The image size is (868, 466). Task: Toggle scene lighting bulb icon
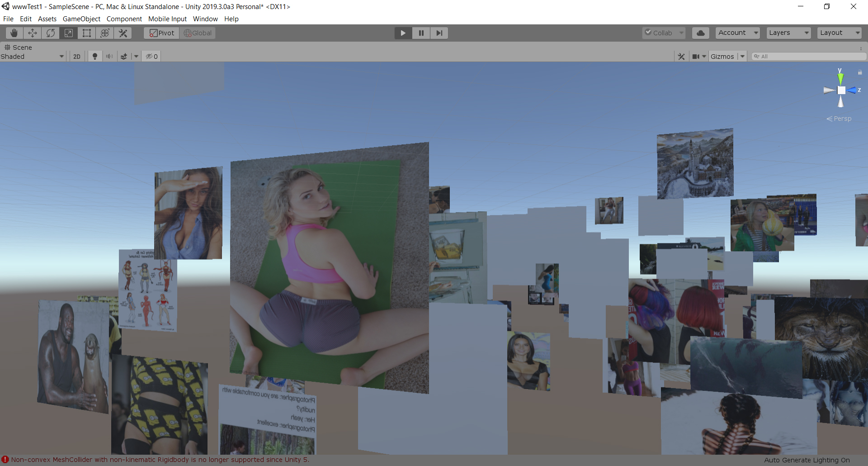tap(95, 57)
